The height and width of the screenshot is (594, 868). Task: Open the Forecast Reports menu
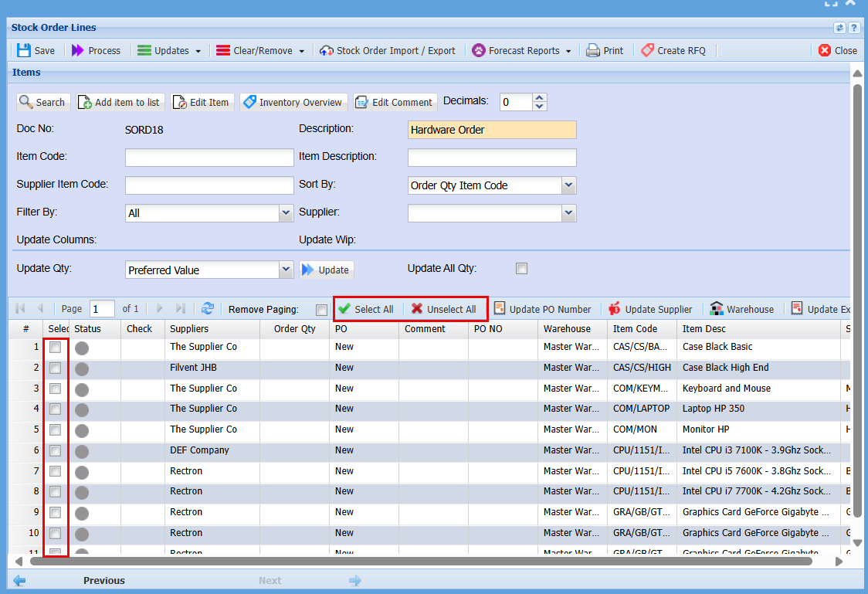click(x=522, y=50)
